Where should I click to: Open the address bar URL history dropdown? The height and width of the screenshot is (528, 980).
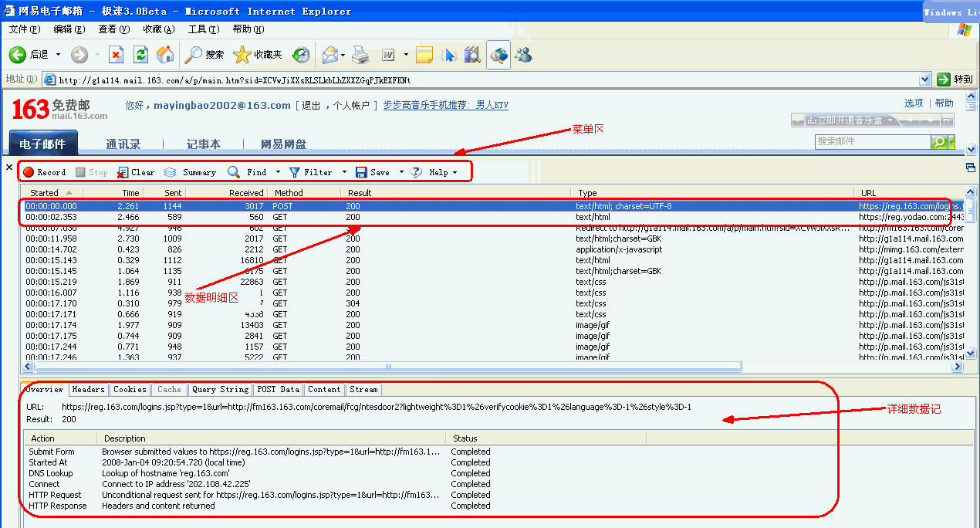(x=924, y=79)
